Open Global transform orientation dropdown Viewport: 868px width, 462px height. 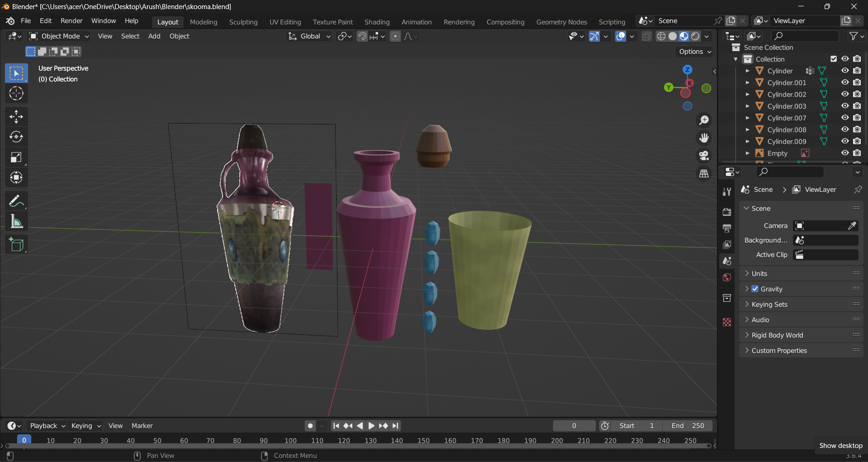[x=309, y=36]
